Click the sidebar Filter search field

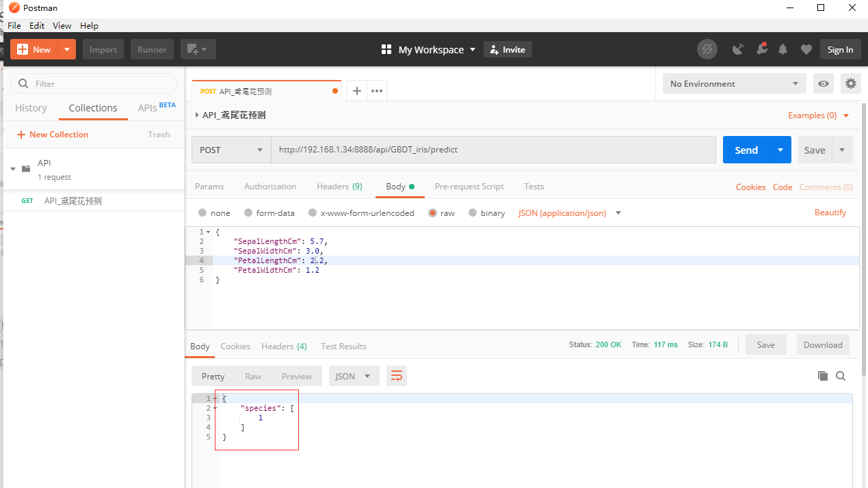pos(94,83)
